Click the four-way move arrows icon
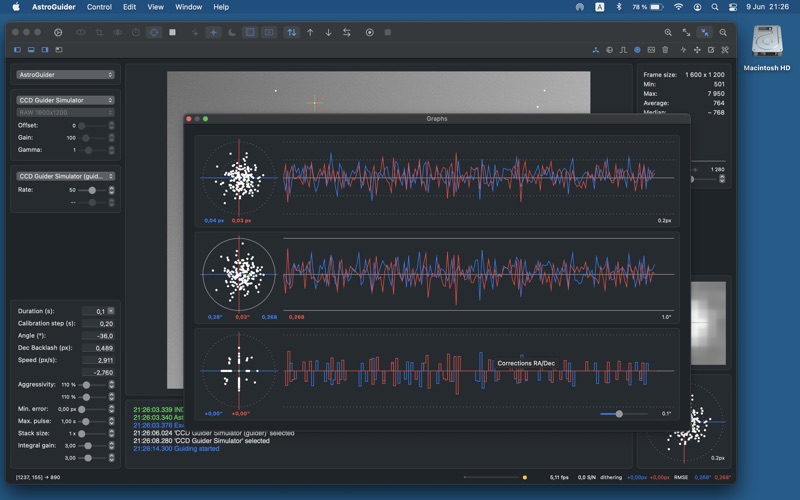Image resolution: width=800 pixels, height=500 pixels. coord(697,49)
